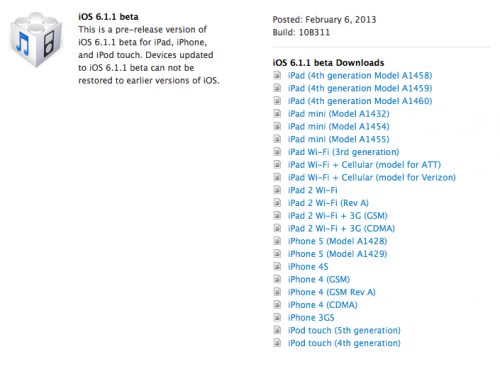Image resolution: width=500 pixels, height=366 pixels.
Task: Open the iPad 2 Wi-Fi (Rev A) link
Action: [328, 203]
